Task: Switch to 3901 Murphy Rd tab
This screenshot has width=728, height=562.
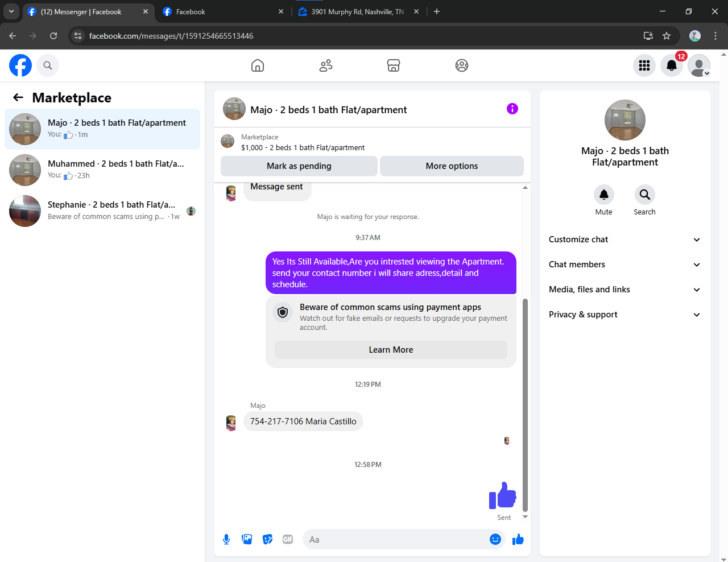Action: [x=357, y=11]
